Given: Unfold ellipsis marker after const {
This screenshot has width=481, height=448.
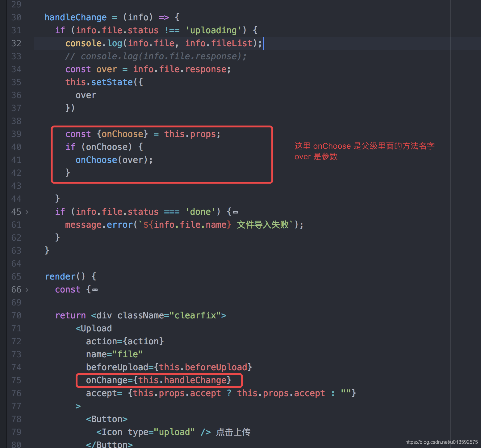Looking at the screenshot, I should click(x=95, y=290).
